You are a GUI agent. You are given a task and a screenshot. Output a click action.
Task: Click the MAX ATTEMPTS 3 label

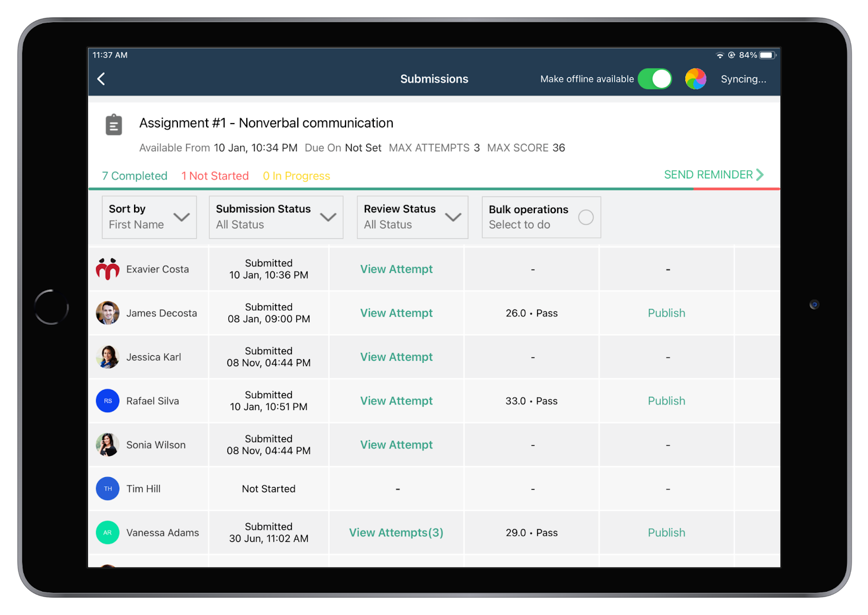coord(434,148)
